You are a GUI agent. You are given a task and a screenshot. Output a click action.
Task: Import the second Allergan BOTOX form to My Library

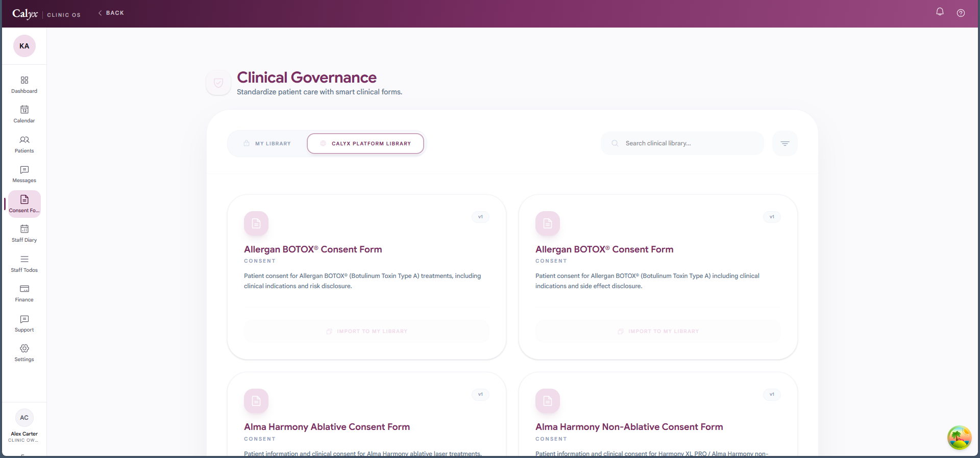[x=658, y=332]
